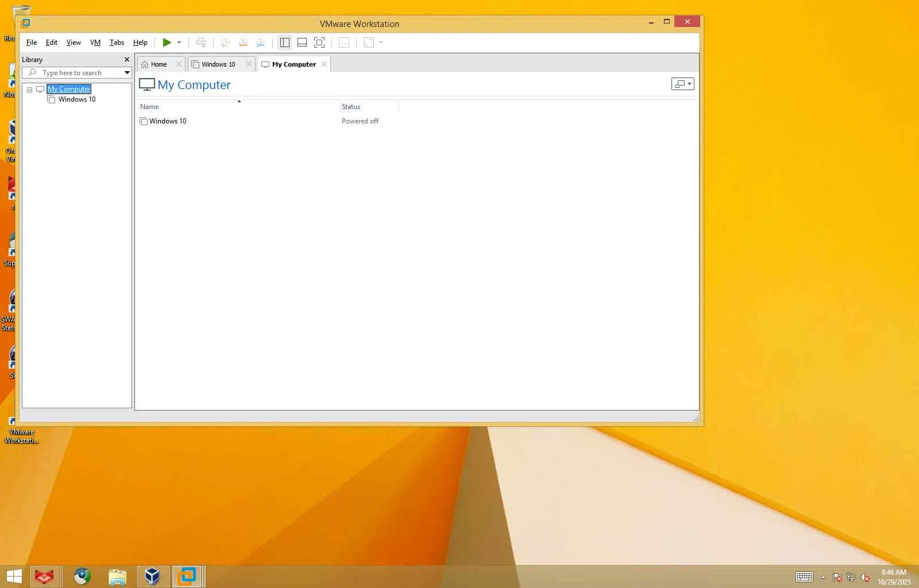Open File Explorer from the taskbar

[117, 577]
